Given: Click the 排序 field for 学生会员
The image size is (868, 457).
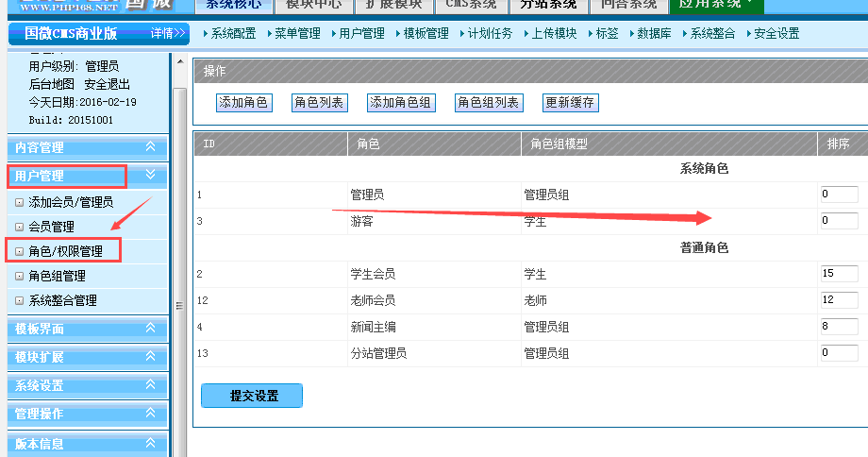Looking at the screenshot, I should [x=839, y=274].
